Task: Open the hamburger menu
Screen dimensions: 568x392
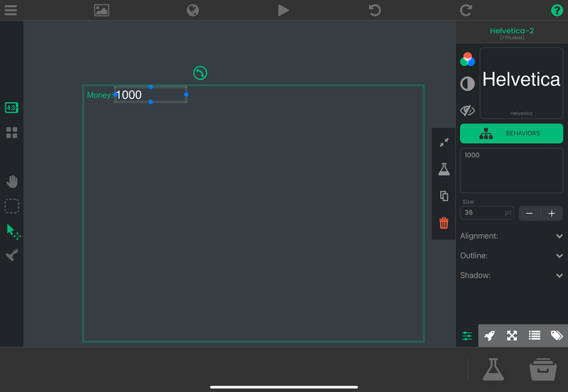Action: (x=11, y=10)
